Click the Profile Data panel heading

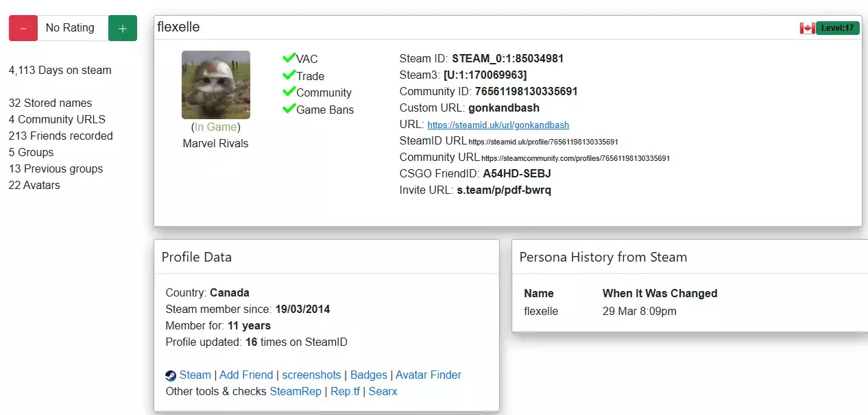(x=197, y=257)
